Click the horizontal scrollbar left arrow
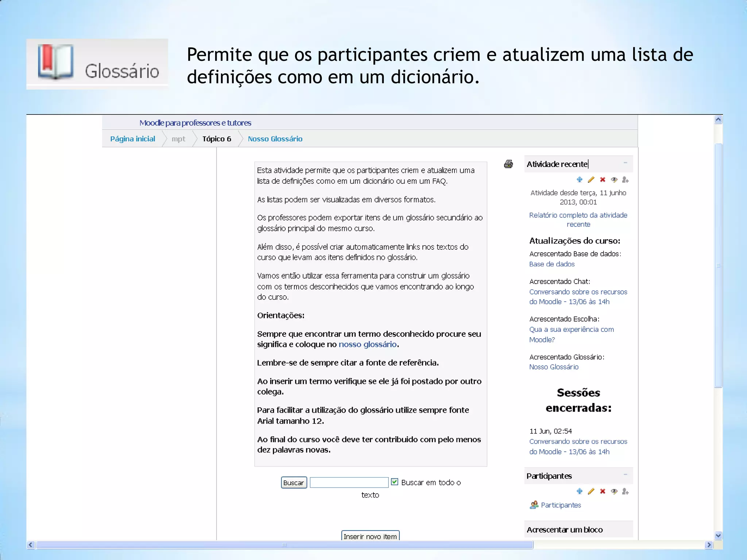This screenshot has height=560, width=747. point(31,545)
